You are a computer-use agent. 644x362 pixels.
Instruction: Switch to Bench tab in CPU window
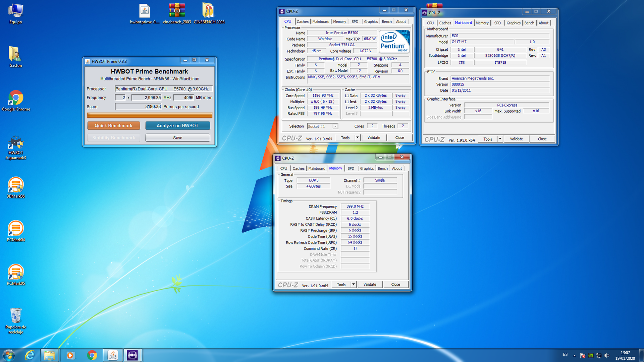(387, 21)
